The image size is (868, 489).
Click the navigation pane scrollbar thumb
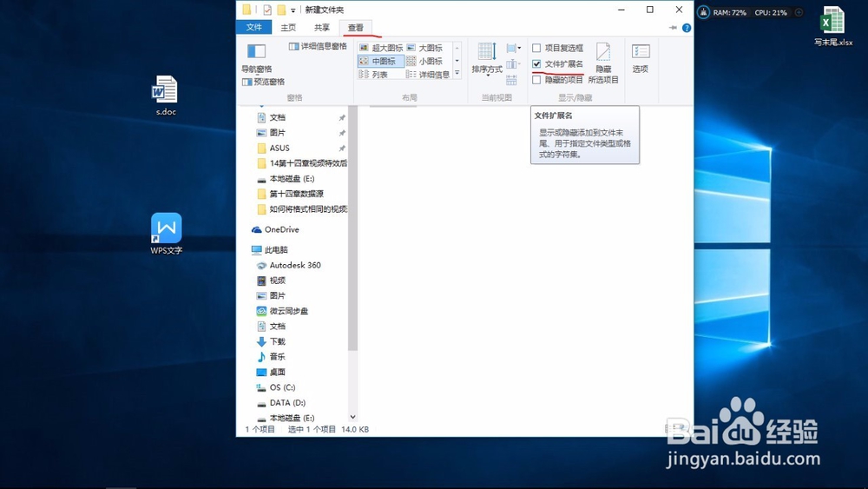click(x=352, y=228)
